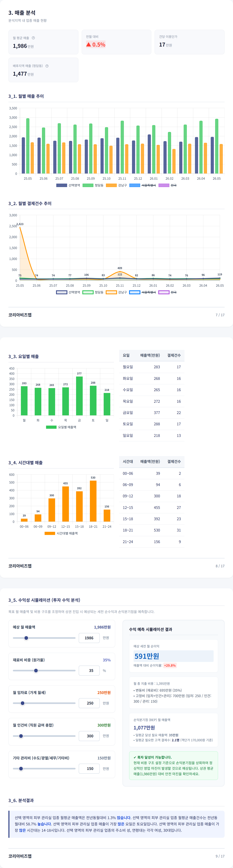
Task: Adjust the 재료비 비중 (원가율) slider
Action: tap(44, 671)
